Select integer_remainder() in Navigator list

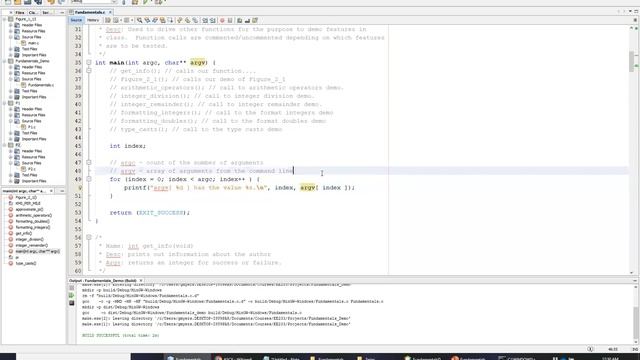tap(31, 245)
